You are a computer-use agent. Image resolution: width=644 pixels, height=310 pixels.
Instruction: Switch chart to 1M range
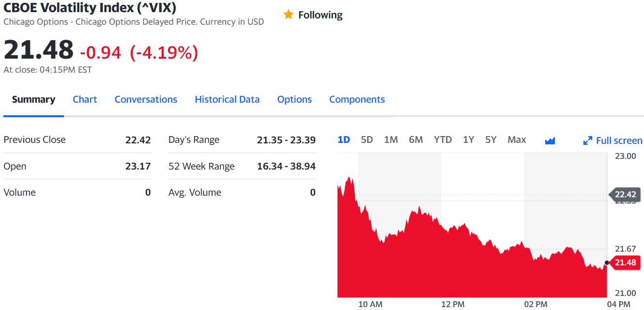coord(391,139)
